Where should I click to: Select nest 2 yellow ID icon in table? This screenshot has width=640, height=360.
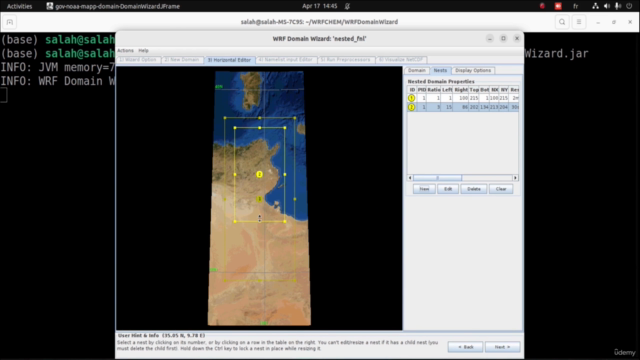coord(411,107)
